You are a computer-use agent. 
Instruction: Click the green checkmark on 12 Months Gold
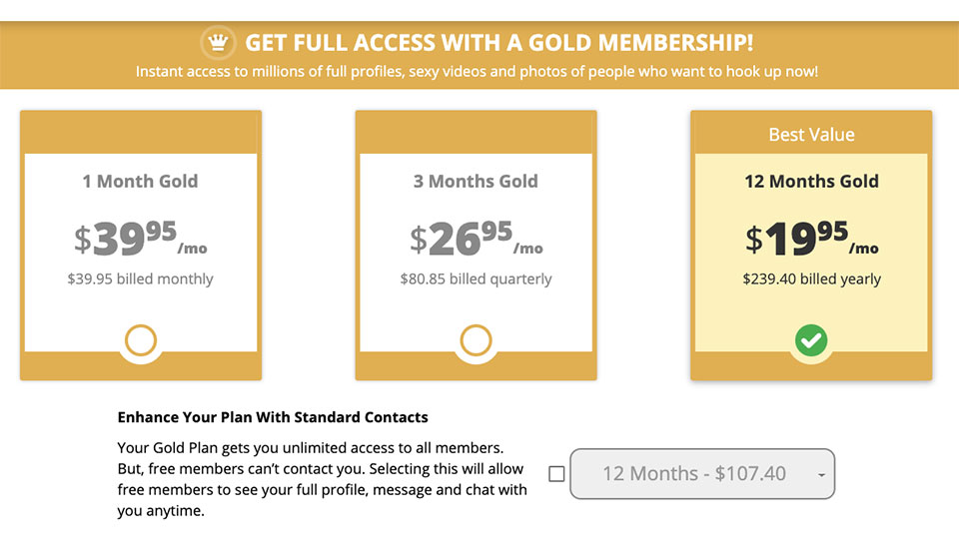[811, 340]
